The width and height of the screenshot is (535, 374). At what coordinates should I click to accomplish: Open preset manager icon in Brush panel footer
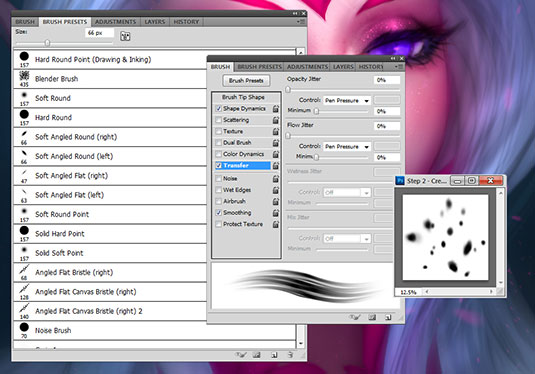(x=372, y=317)
